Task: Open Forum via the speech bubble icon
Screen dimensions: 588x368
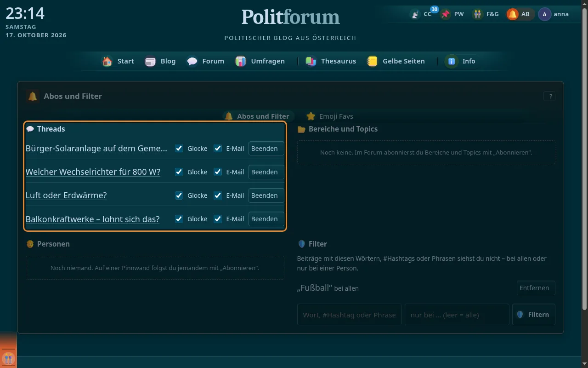Action: [x=192, y=61]
